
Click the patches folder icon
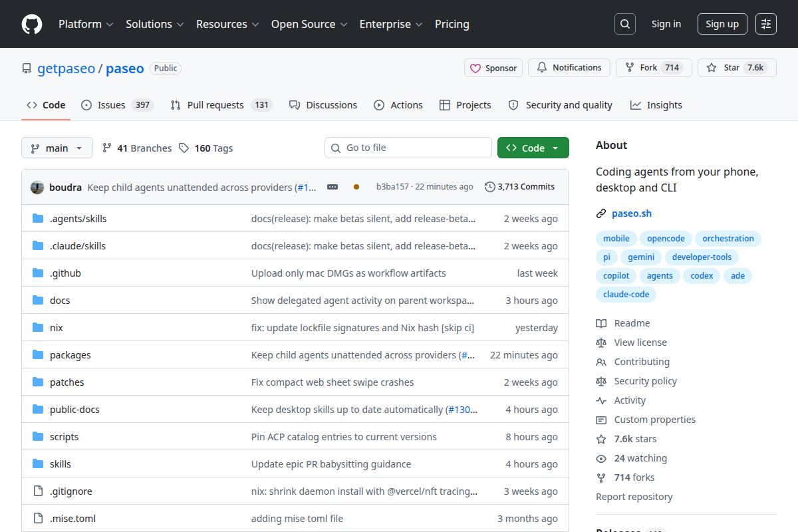click(38, 382)
